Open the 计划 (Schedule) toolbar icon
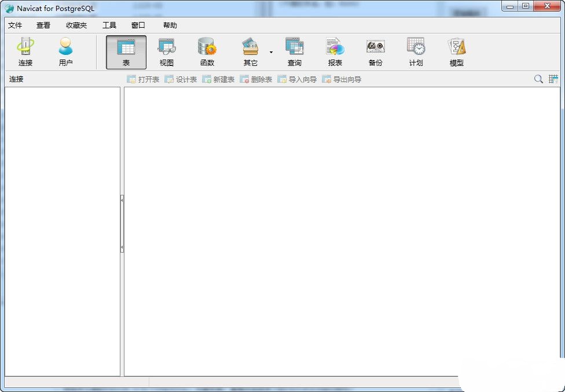The image size is (565, 392). pos(416,52)
